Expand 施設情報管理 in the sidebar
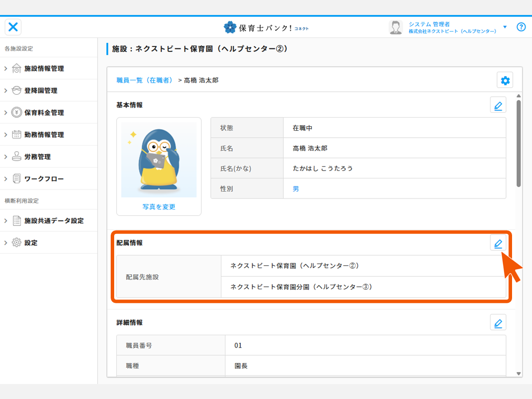This screenshot has width=532, height=399. pos(44,68)
